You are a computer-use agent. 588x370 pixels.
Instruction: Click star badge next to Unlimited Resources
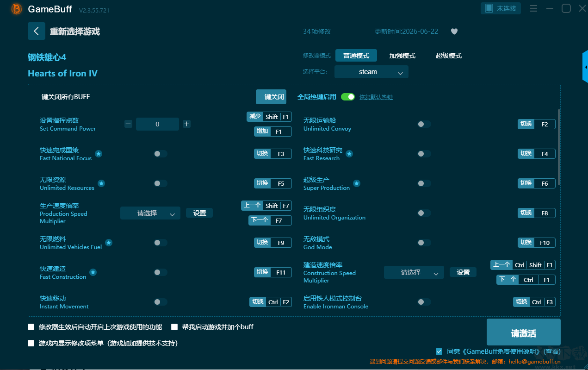pos(101,183)
